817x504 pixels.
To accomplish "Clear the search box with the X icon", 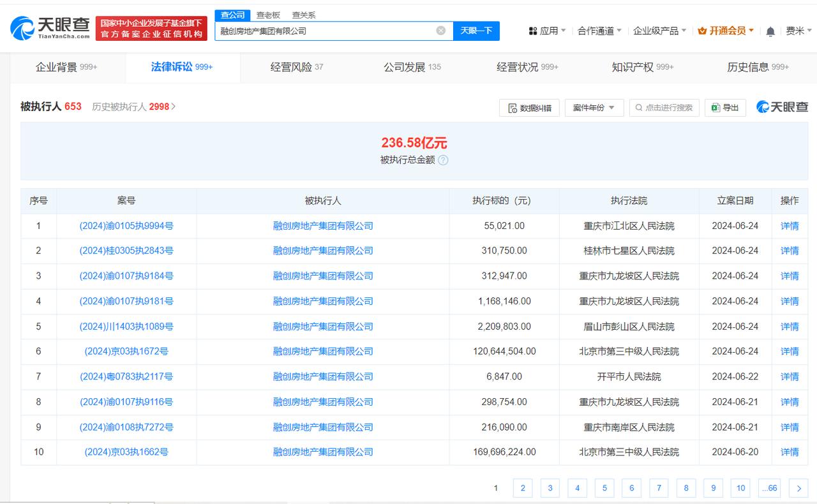I will click(x=441, y=31).
